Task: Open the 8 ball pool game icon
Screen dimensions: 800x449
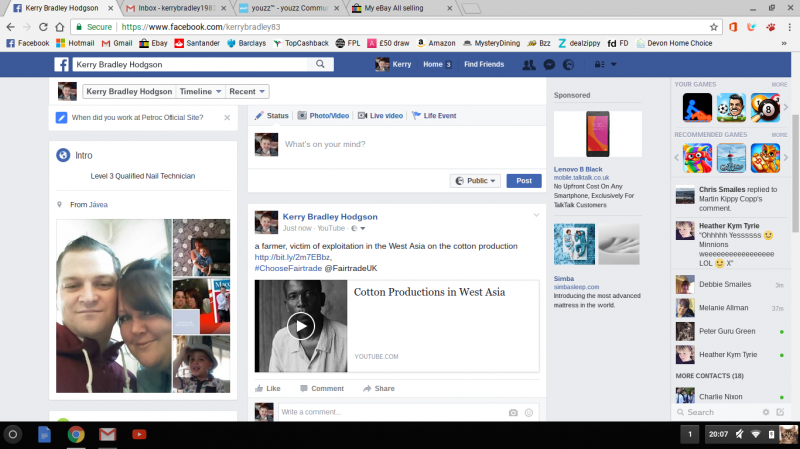Action: coord(765,108)
